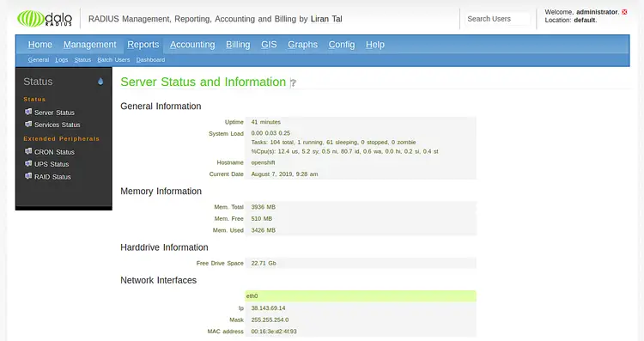Click the eth0 green interface header
The image size is (644, 341).
click(361, 295)
